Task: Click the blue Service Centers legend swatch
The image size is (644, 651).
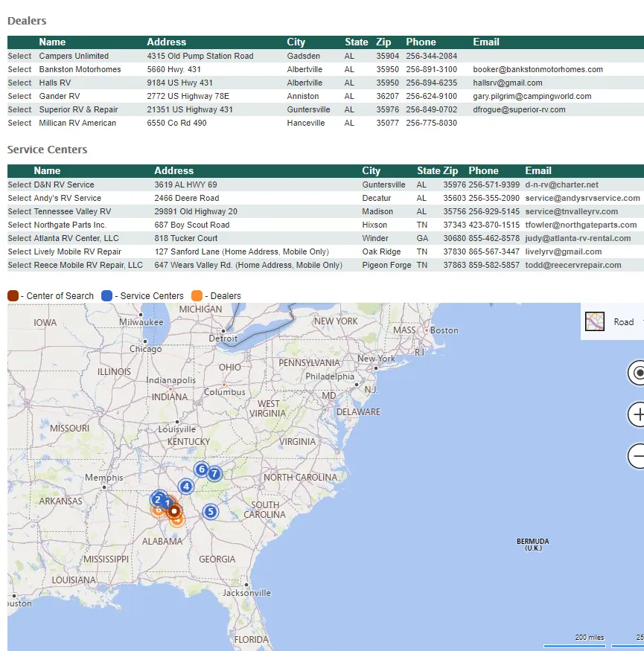Action: pyautogui.click(x=106, y=296)
